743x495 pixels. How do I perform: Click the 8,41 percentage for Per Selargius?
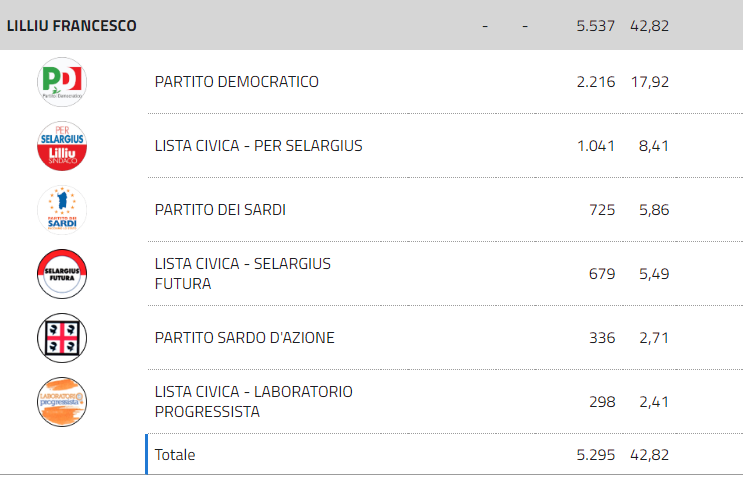pos(654,146)
